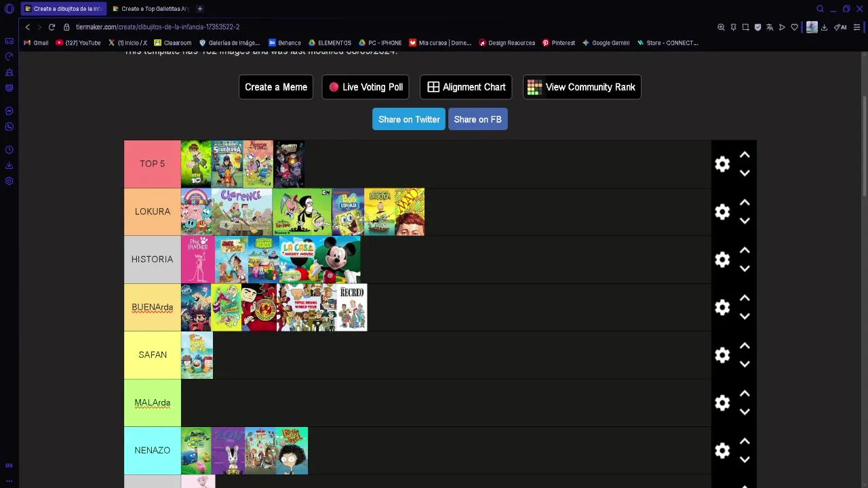
Task: Open the Inicio / X bookmark
Action: [x=128, y=43]
